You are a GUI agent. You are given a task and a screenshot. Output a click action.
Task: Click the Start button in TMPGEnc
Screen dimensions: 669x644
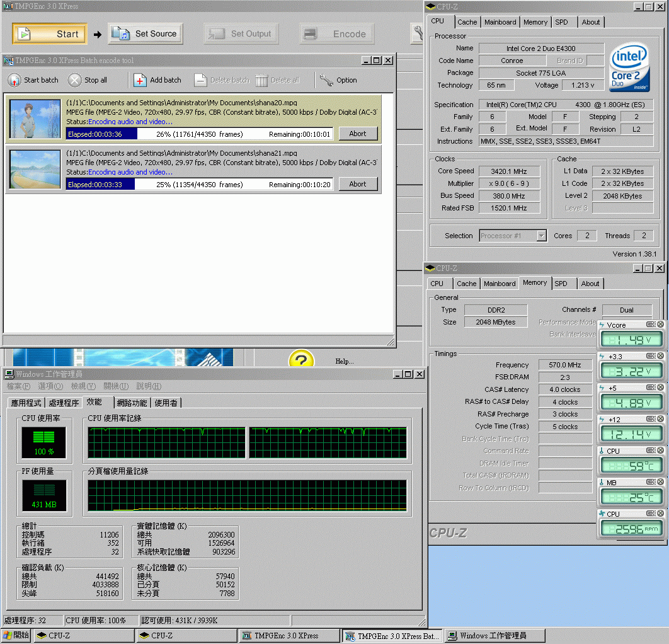click(50, 34)
